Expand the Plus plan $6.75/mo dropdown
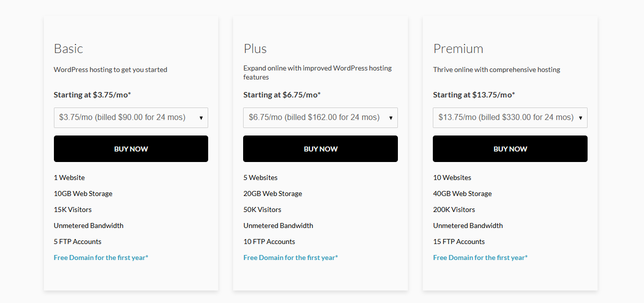This screenshot has width=644, height=303. (320, 118)
